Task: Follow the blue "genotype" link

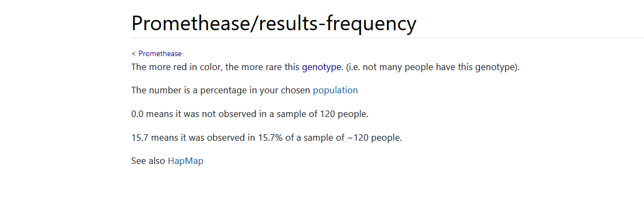Action: tap(322, 67)
